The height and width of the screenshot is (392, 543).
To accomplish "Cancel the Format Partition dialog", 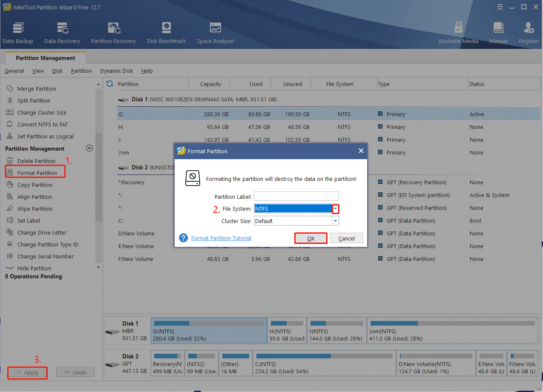I will tap(347, 238).
